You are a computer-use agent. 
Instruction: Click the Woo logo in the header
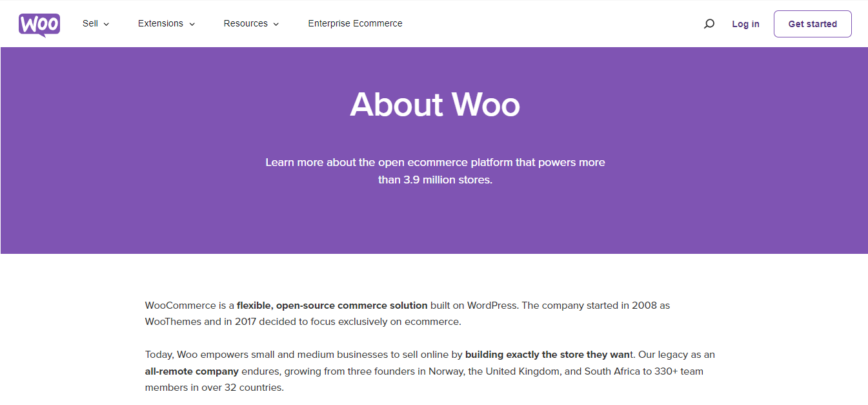[x=39, y=24]
